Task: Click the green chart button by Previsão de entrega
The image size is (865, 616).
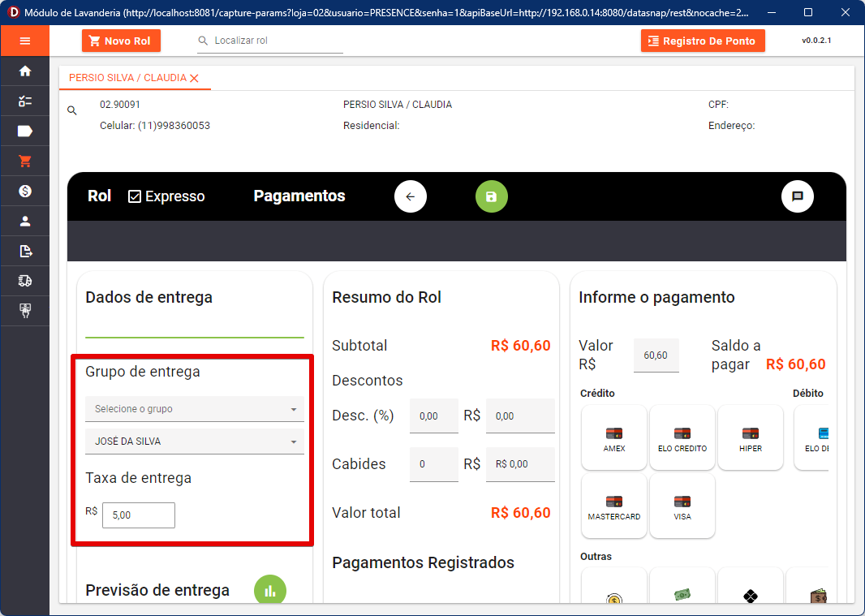Action: click(x=270, y=589)
